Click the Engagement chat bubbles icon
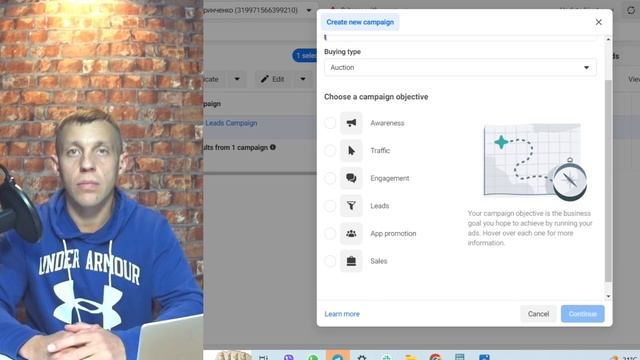This screenshot has height=360, width=640. pyautogui.click(x=351, y=178)
